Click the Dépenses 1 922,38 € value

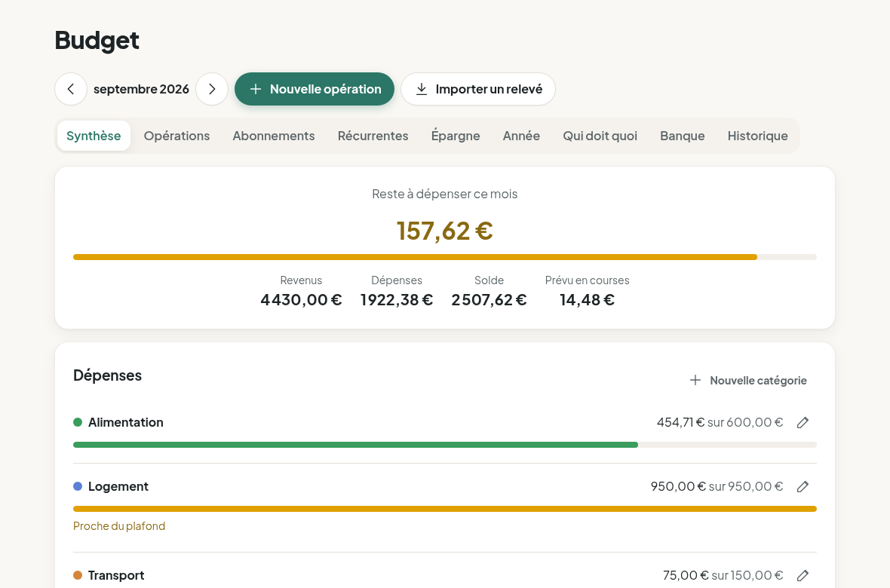click(397, 300)
